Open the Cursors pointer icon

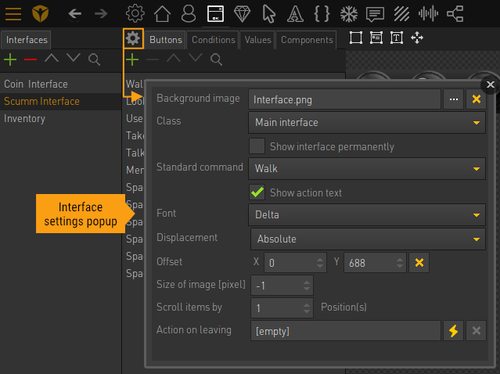tap(269, 14)
